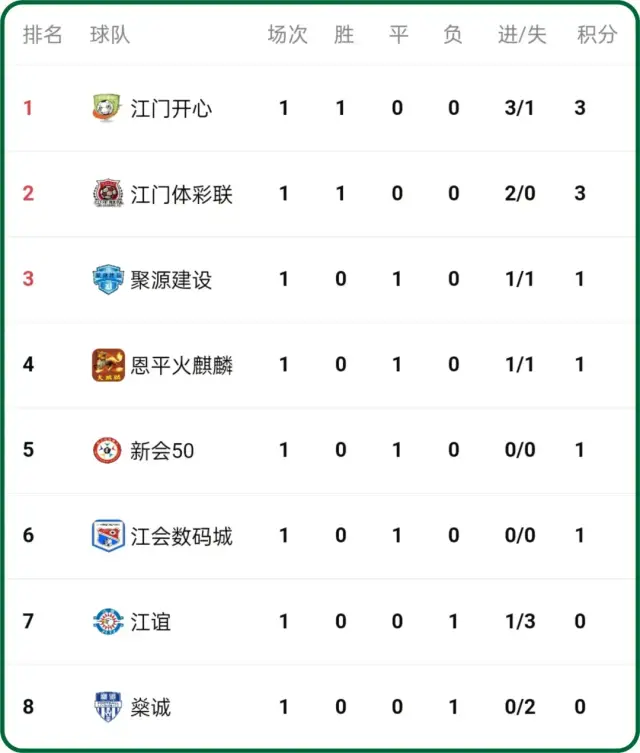The height and width of the screenshot is (753, 640).
Task: Click the 恩平火麒麟 team name
Action: pos(181,365)
